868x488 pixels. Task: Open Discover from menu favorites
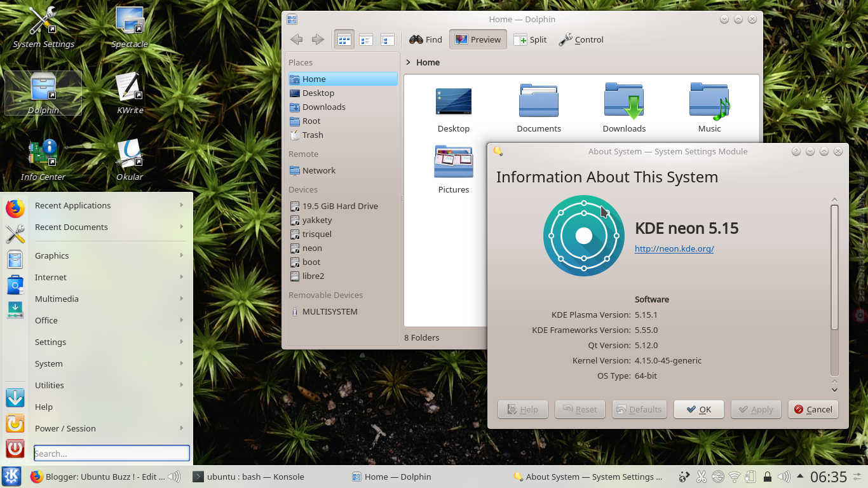pos(15,285)
